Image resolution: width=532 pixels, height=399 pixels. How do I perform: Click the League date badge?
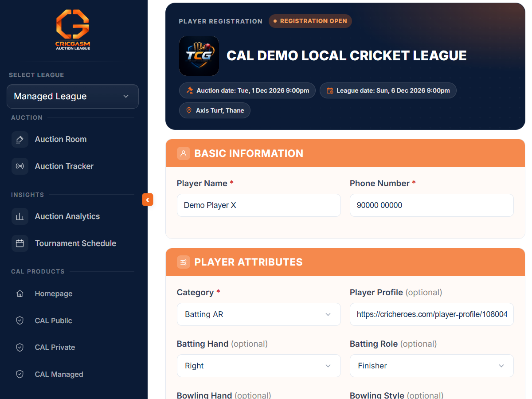point(388,90)
